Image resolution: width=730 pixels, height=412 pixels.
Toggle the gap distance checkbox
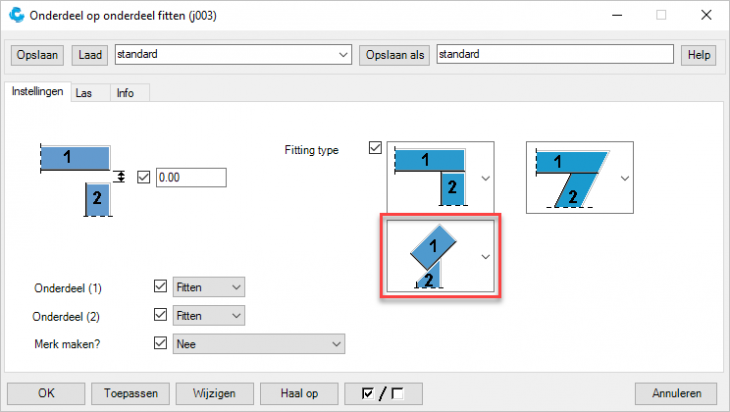(x=142, y=177)
